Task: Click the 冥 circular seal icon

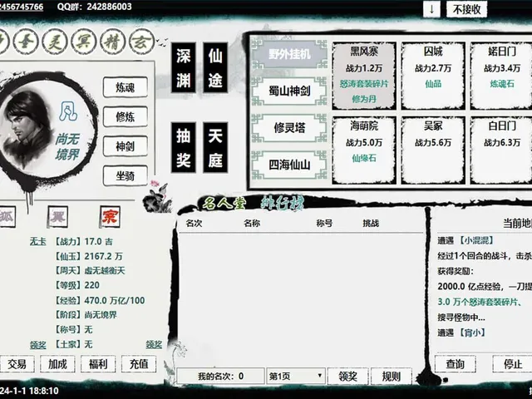Action: tap(84, 42)
